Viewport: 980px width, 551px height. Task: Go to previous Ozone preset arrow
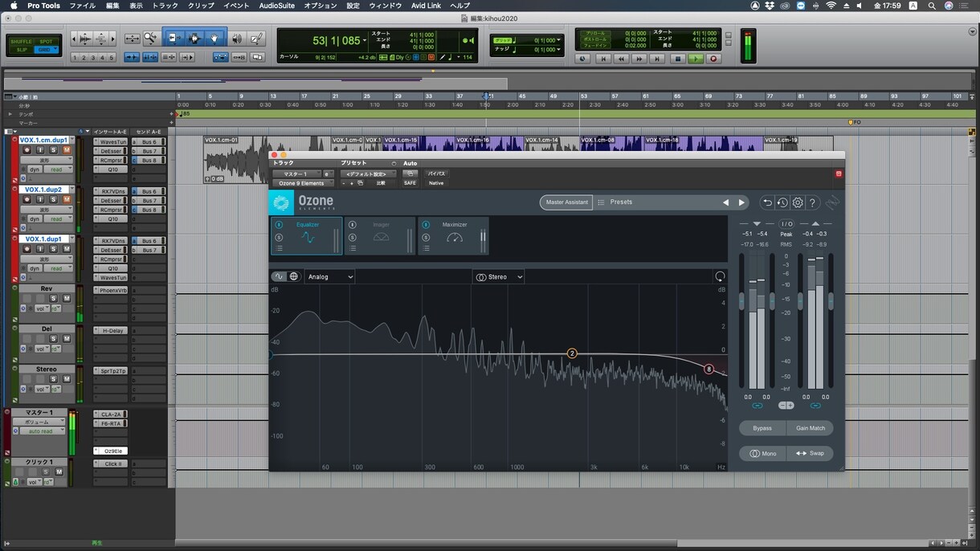(726, 202)
